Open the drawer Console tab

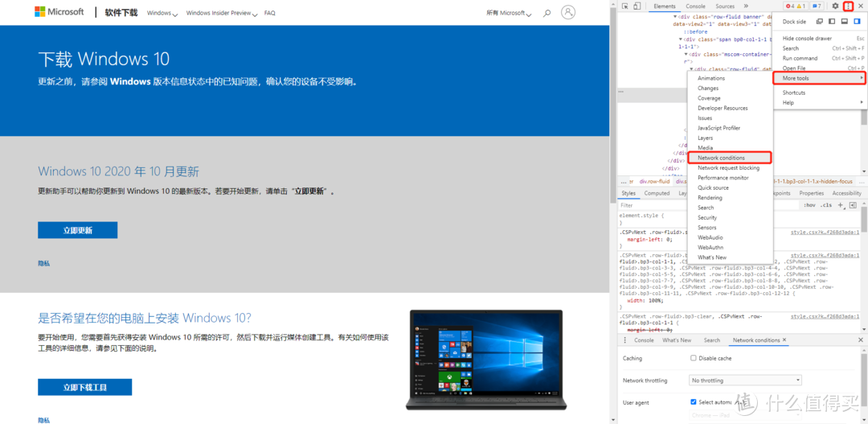pyautogui.click(x=644, y=340)
